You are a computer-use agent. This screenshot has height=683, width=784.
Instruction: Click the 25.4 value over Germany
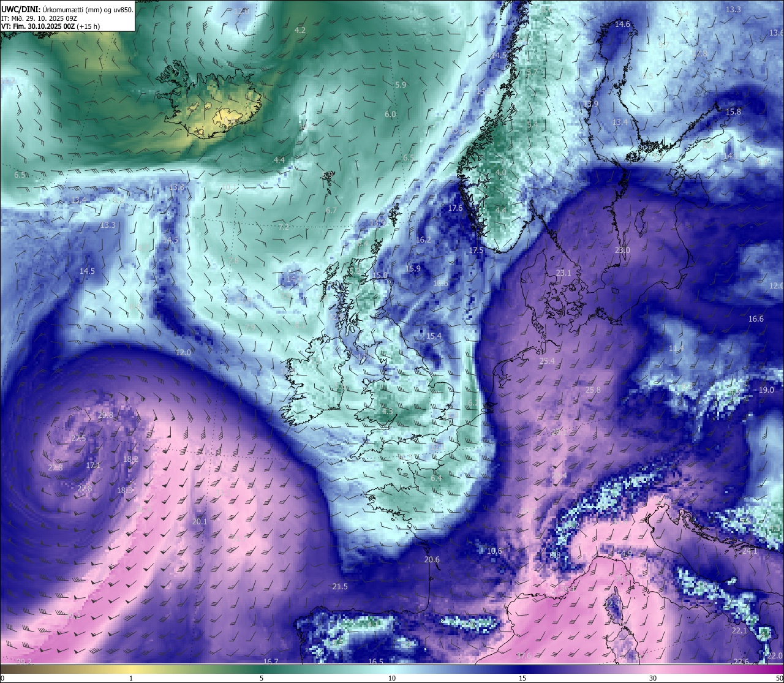pos(547,361)
